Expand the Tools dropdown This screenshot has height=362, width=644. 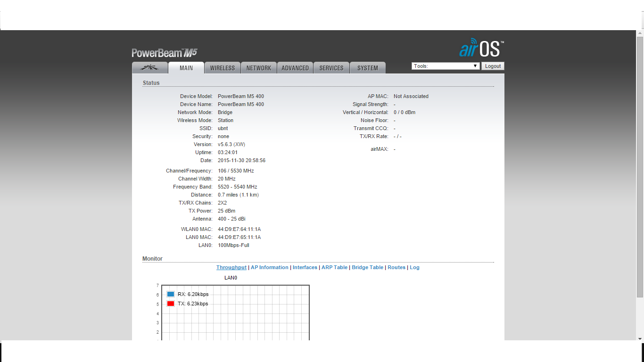pyautogui.click(x=446, y=66)
